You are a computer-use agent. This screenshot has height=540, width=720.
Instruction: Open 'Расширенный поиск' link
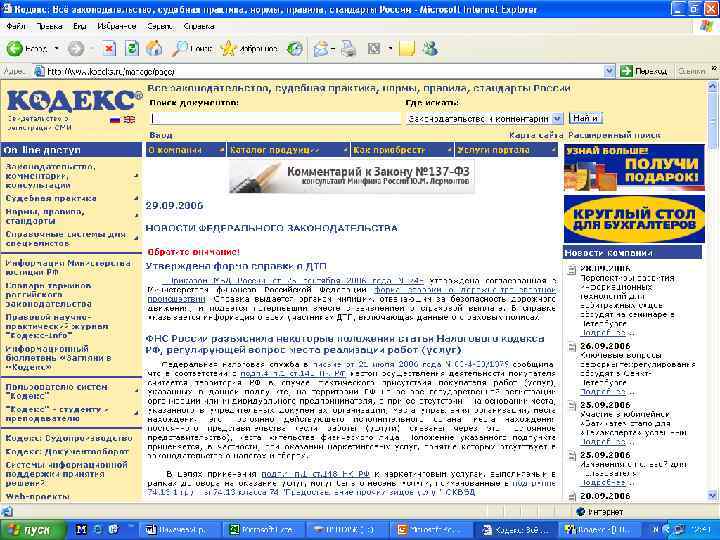614,135
